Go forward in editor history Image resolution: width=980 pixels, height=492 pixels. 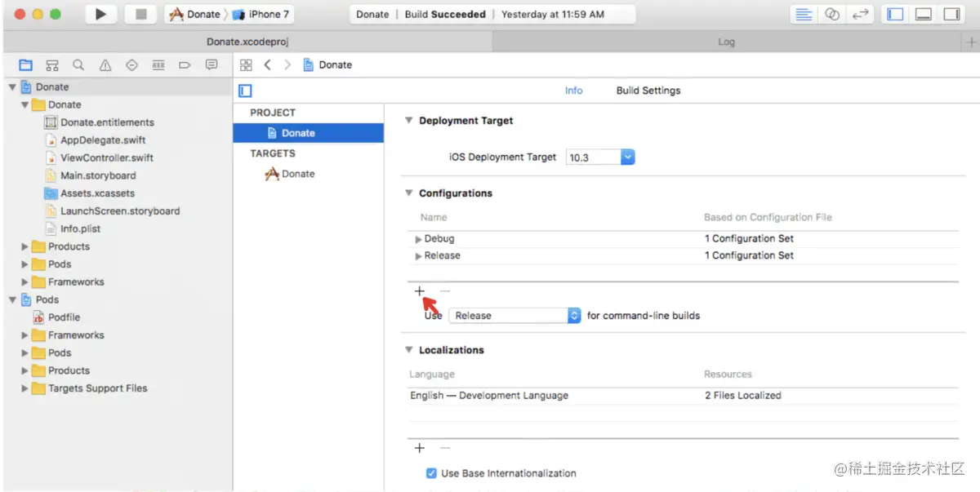(x=287, y=65)
